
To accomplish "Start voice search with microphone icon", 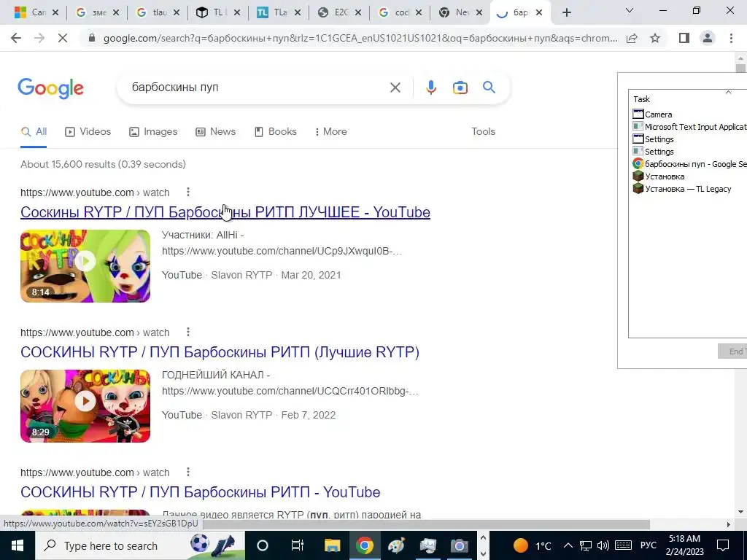I will pyautogui.click(x=430, y=87).
